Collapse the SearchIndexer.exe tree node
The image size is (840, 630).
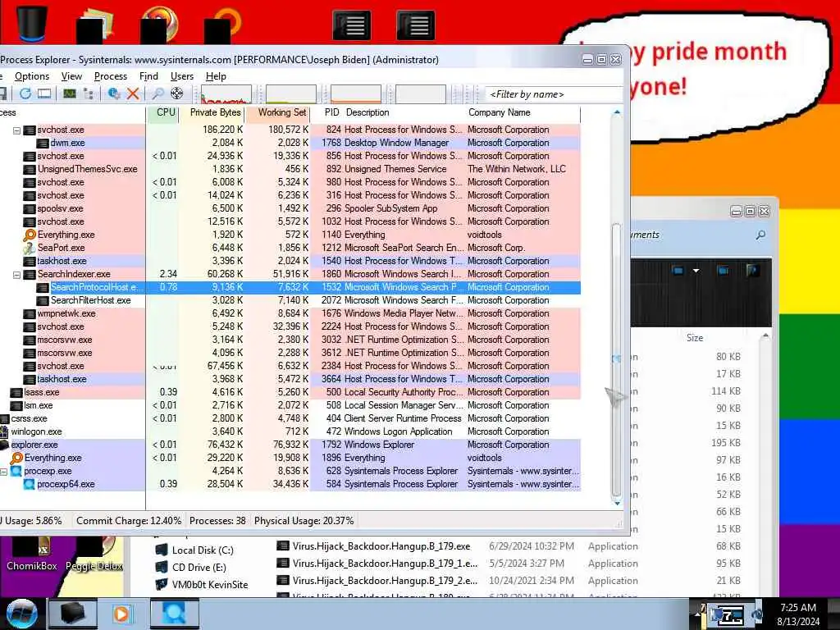coord(16,275)
